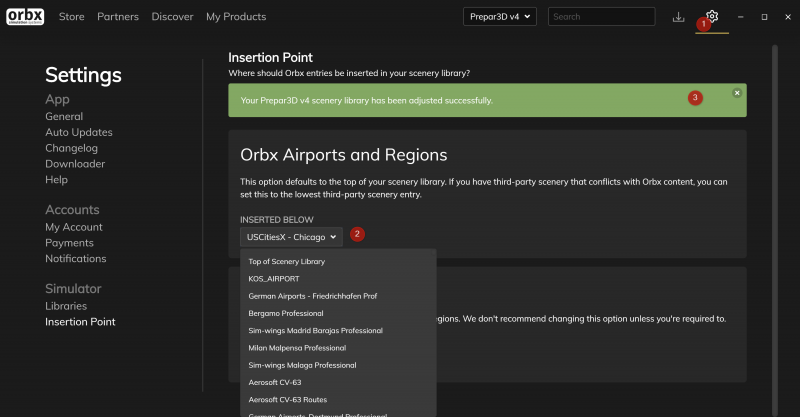Click the page vertical scrollbar
The image size is (800, 417).
click(x=774, y=230)
